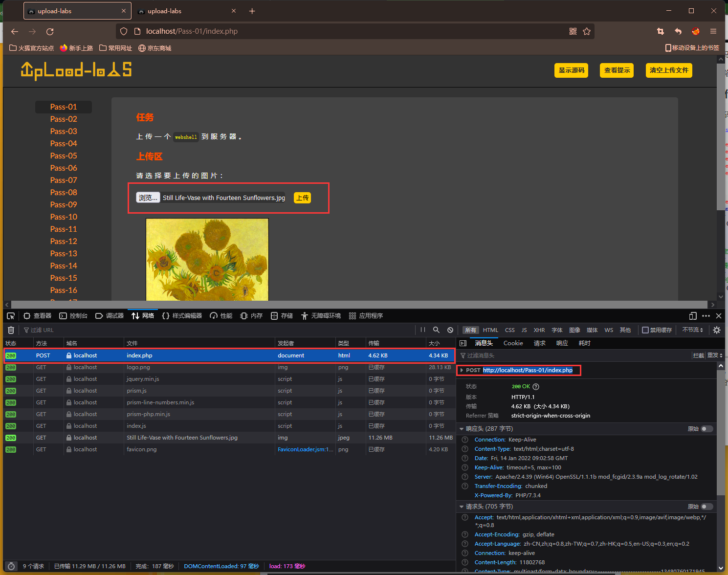Open the 样式编辑器 tab
The image size is (728, 575).
click(182, 316)
